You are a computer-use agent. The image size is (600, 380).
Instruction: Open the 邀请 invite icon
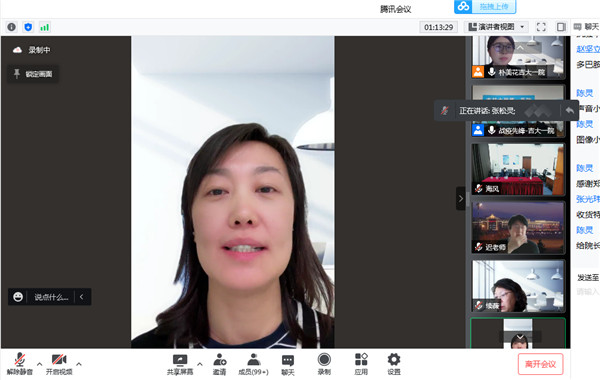pos(220,364)
